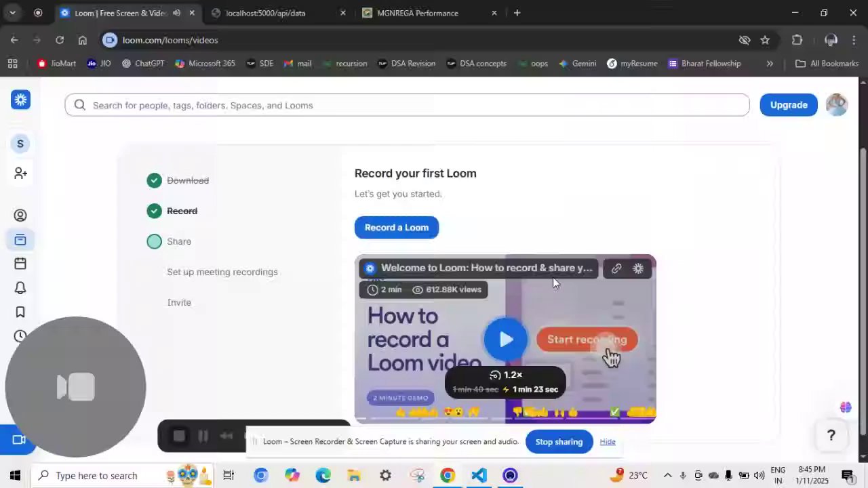
Task: Click the address bar URL
Action: pos(170,40)
